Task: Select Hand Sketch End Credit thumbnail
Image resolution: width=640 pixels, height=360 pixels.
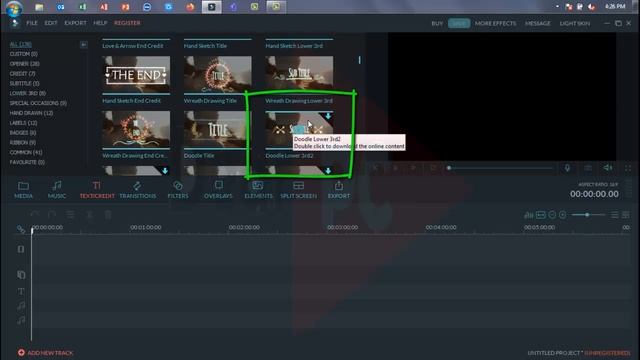Action: click(x=136, y=74)
